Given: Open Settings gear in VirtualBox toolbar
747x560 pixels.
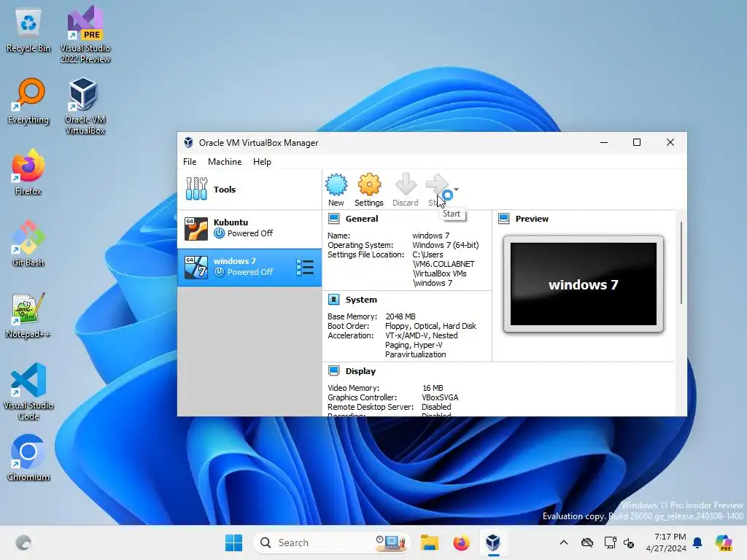Looking at the screenshot, I should point(368,190).
